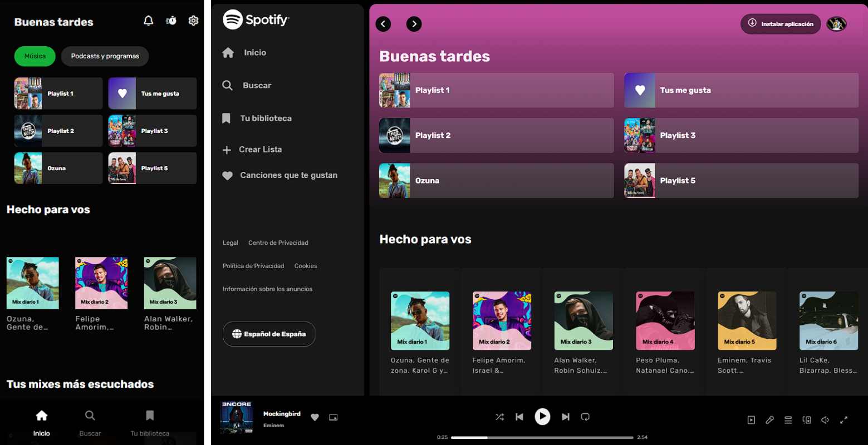Open Política de Privacidad link
Viewport: 868px width, 445px height.
tap(253, 266)
